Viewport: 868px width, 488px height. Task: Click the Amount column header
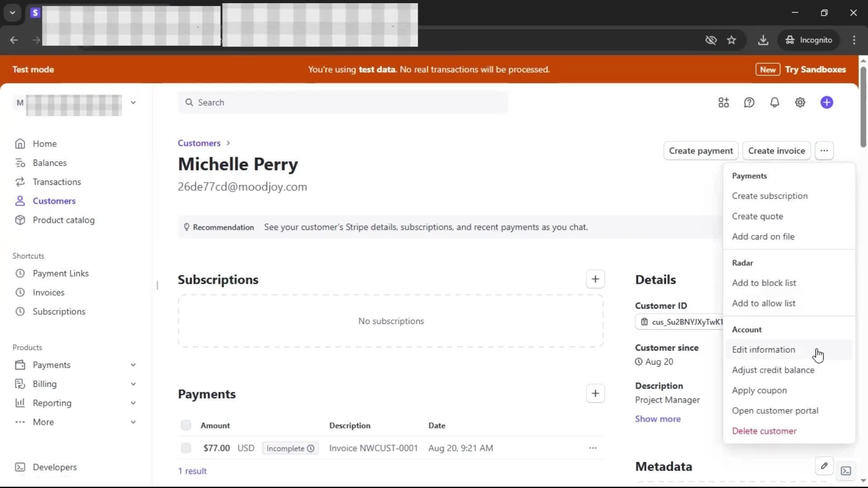[x=215, y=426]
